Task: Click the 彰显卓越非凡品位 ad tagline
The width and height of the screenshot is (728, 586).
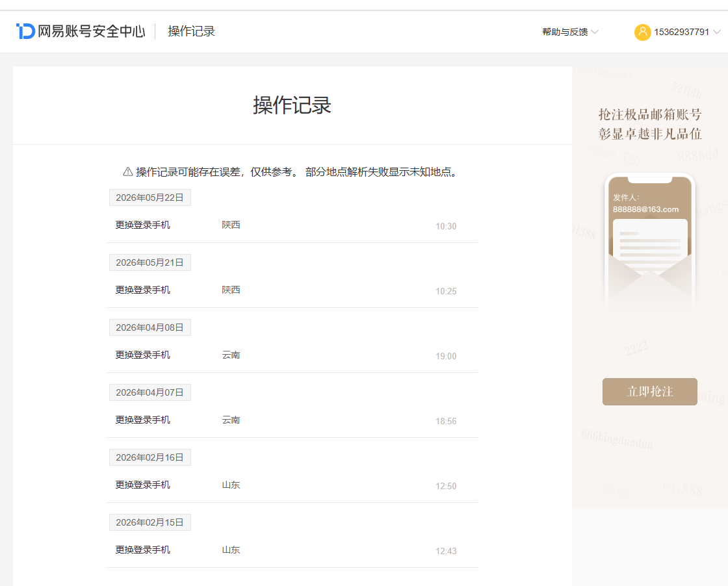Action: (x=649, y=134)
